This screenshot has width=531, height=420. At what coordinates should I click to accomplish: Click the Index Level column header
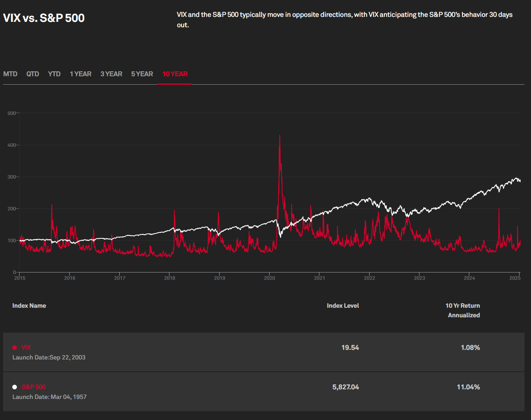[x=343, y=305]
